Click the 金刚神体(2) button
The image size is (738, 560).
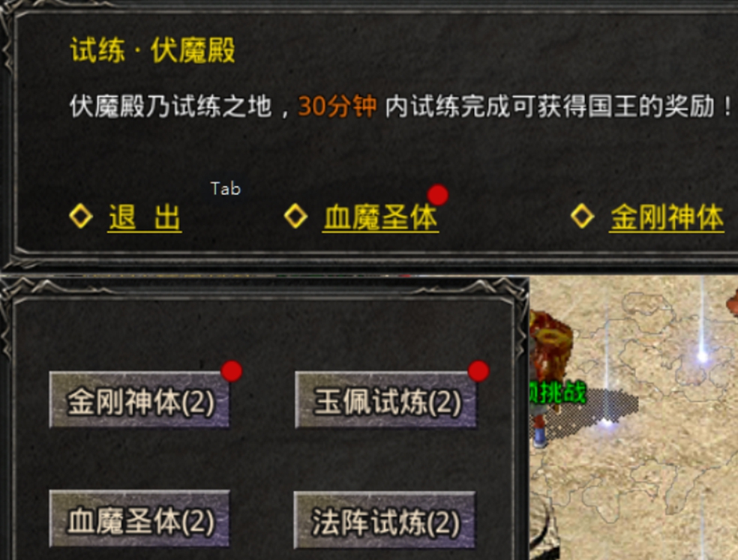pyautogui.click(x=139, y=400)
